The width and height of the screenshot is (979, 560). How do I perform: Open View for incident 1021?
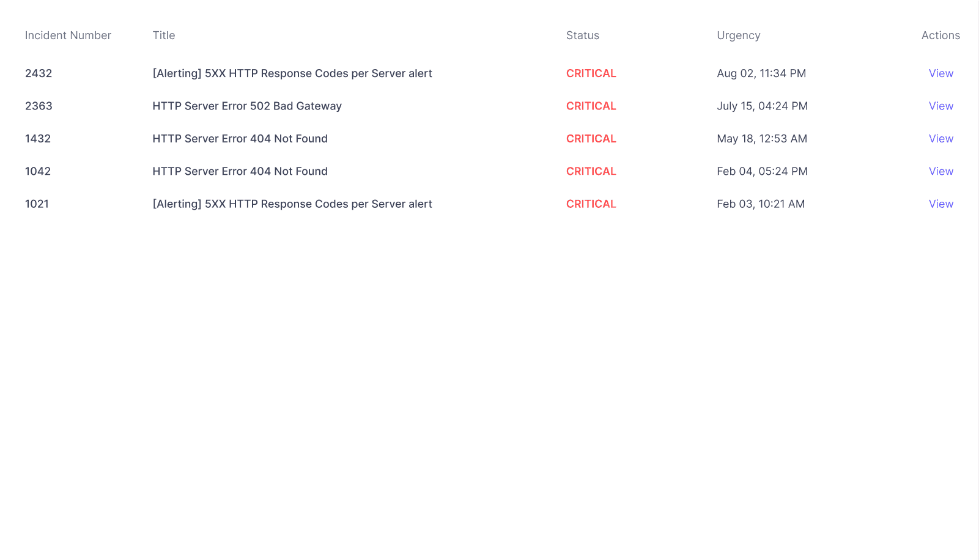pos(940,204)
